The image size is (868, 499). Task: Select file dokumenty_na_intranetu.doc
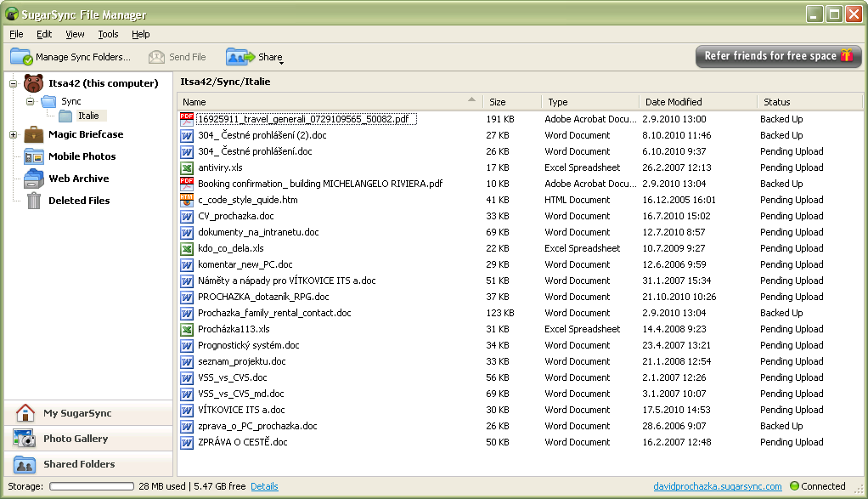coord(258,232)
